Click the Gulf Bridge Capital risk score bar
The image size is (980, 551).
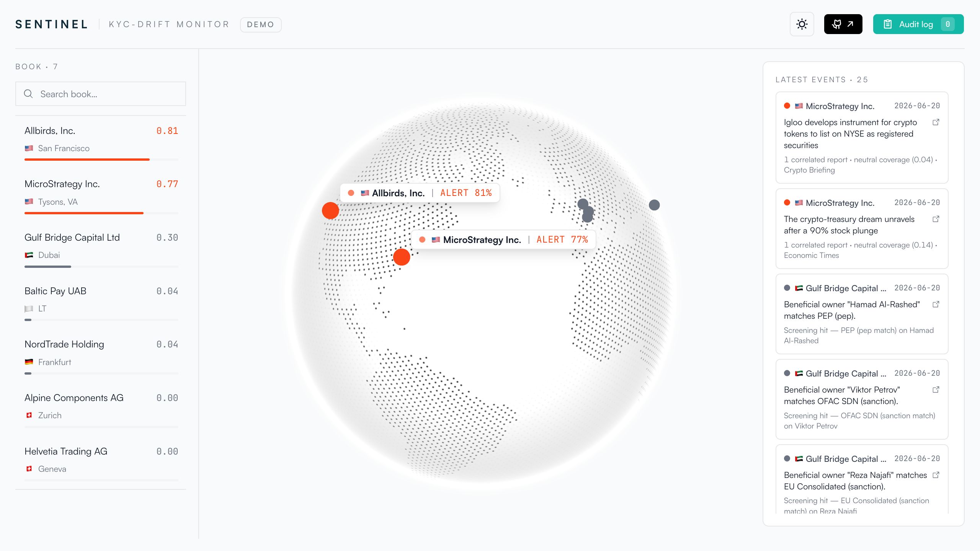pos(101,267)
